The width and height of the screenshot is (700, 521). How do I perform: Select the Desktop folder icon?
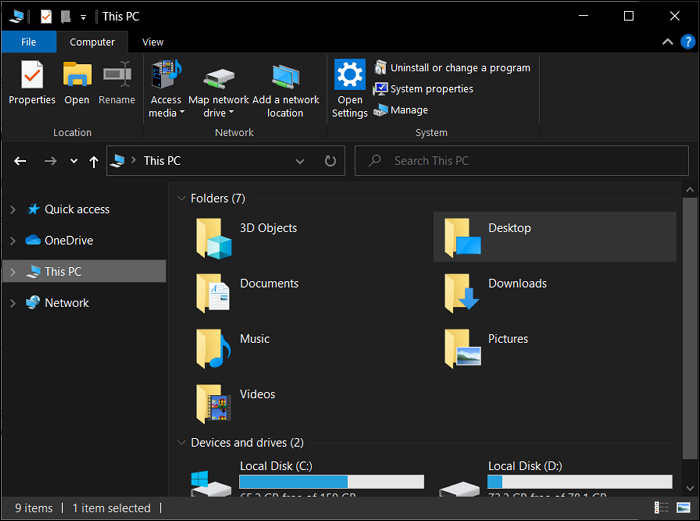click(x=462, y=238)
